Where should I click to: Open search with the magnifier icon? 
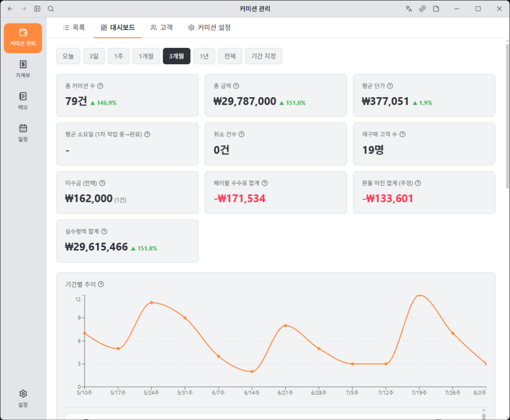click(x=51, y=9)
